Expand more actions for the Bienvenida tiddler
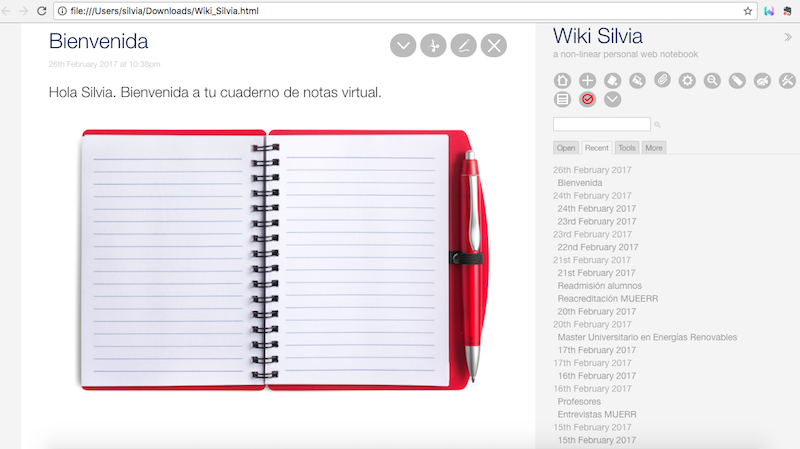Image resolution: width=800 pixels, height=449 pixels. 402,45
